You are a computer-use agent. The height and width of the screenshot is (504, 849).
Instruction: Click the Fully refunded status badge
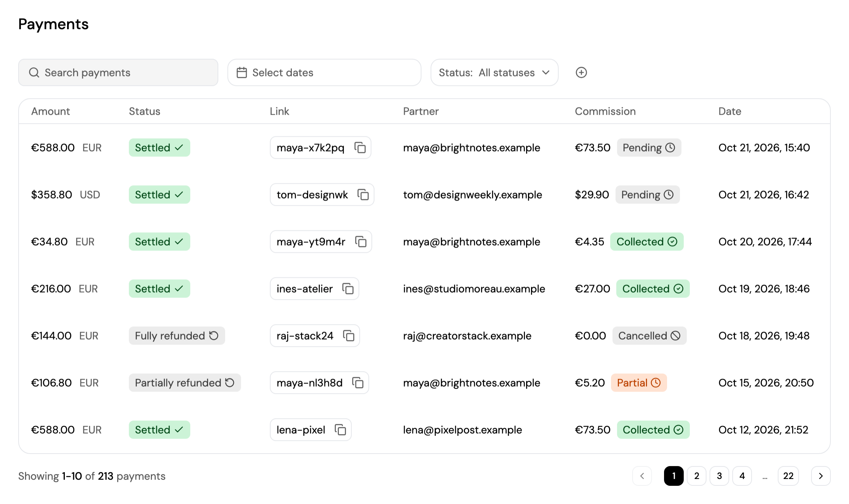tap(177, 335)
